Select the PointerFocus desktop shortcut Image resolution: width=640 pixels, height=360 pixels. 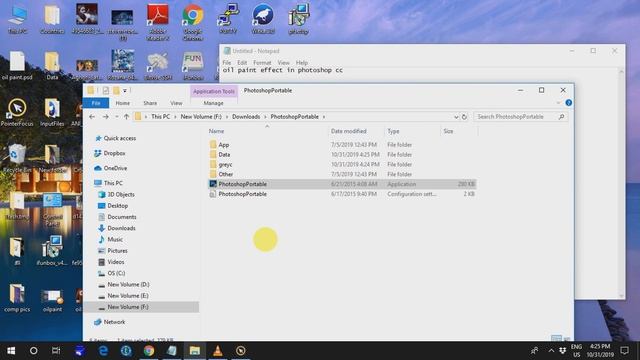tap(17, 112)
